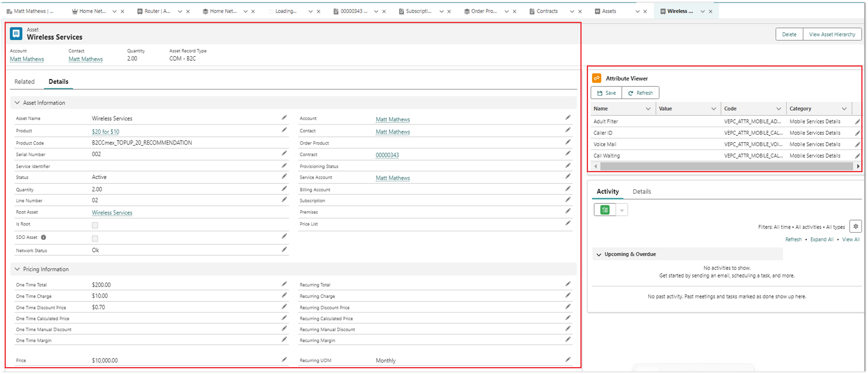Screen dimensions: 868x374
Task: Toggle the SDO Asset checkbox
Action: coord(95,239)
